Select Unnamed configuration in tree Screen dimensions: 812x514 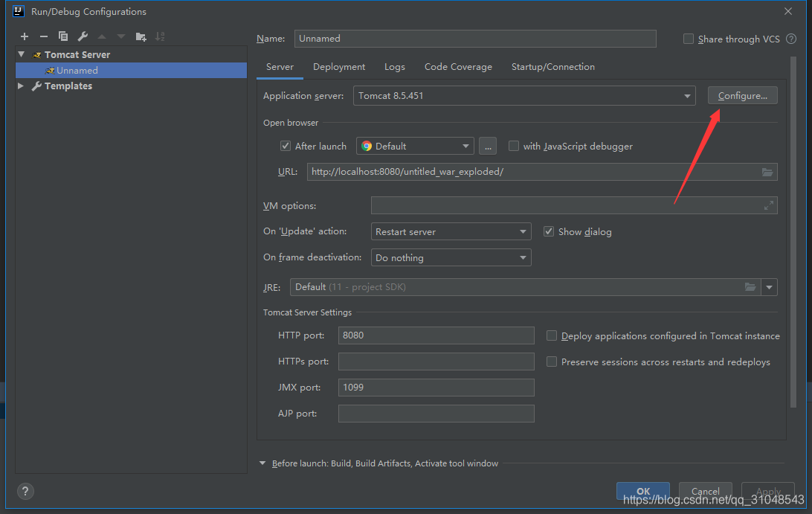click(x=131, y=71)
